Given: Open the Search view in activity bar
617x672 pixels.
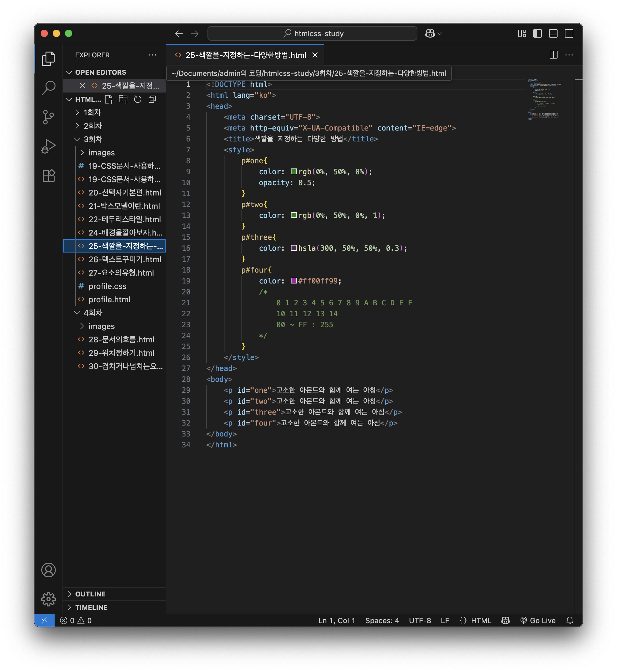Looking at the screenshot, I should click(x=49, y=88).
